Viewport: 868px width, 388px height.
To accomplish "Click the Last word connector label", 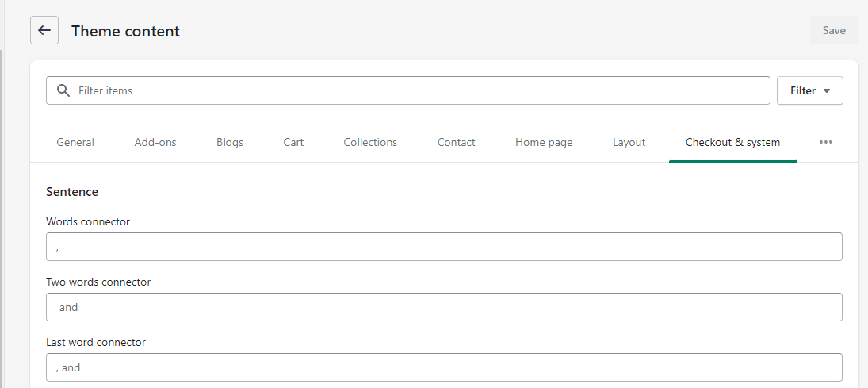I will point(96,343).
